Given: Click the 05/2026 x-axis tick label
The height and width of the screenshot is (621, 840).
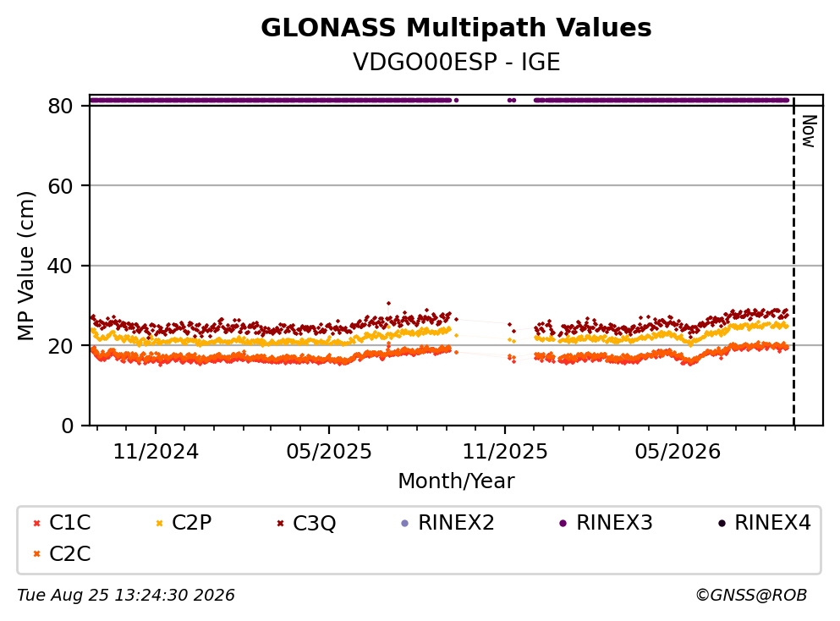Looking at the screenshot, I should 678,452.
